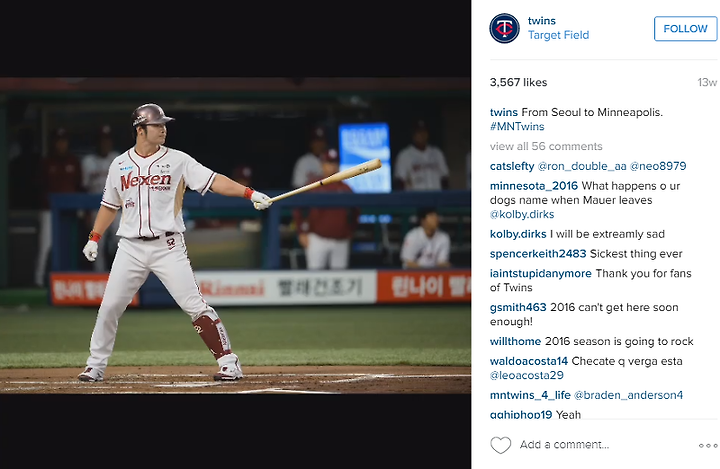Open spencerkeith2483's profile
Screen dimensions: 720x469
click(538, 254)
